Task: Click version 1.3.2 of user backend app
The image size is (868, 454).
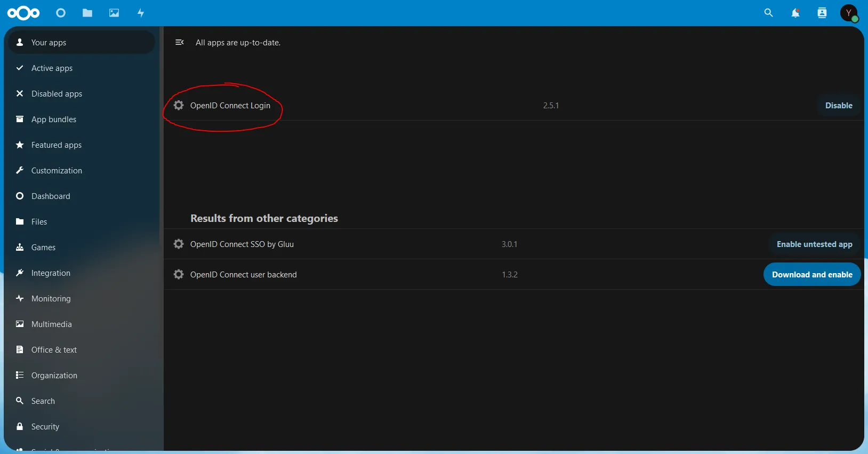Action: pos(510,275)
